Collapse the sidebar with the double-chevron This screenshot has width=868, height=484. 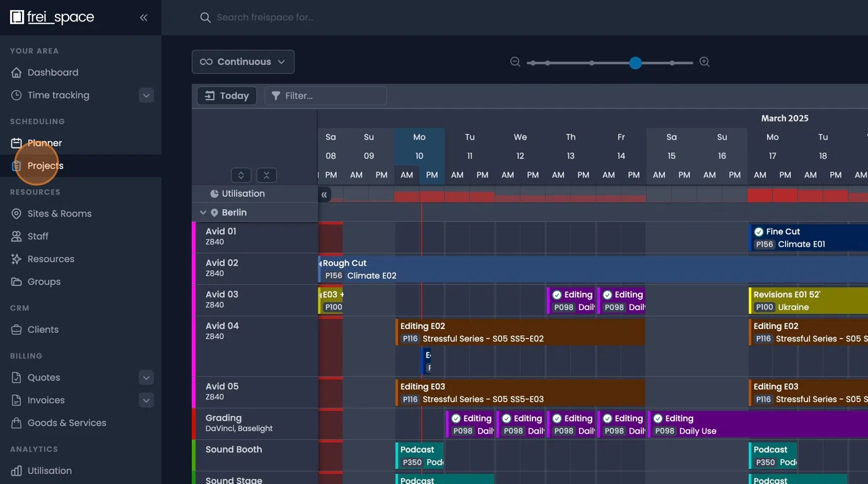point(143,17)
